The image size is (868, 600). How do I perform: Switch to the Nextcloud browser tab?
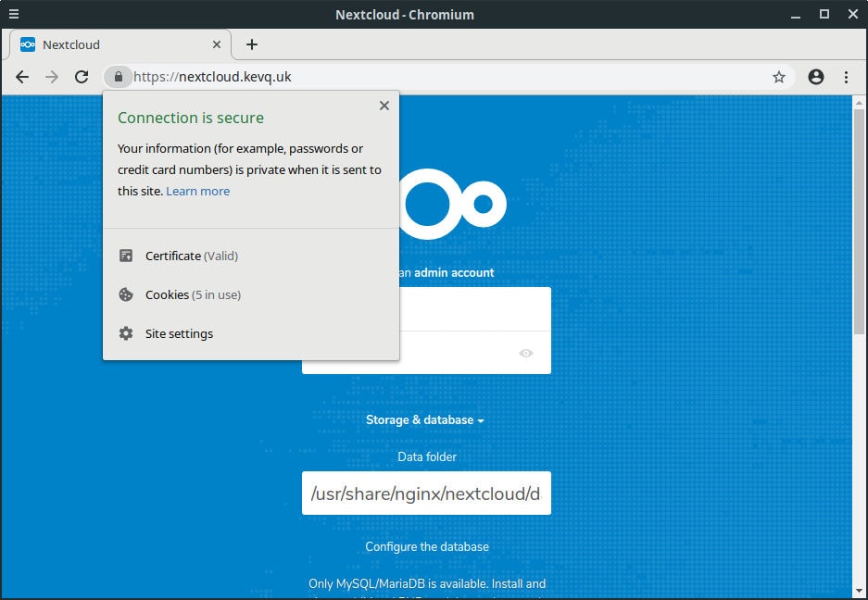click(x=111, y=44)
